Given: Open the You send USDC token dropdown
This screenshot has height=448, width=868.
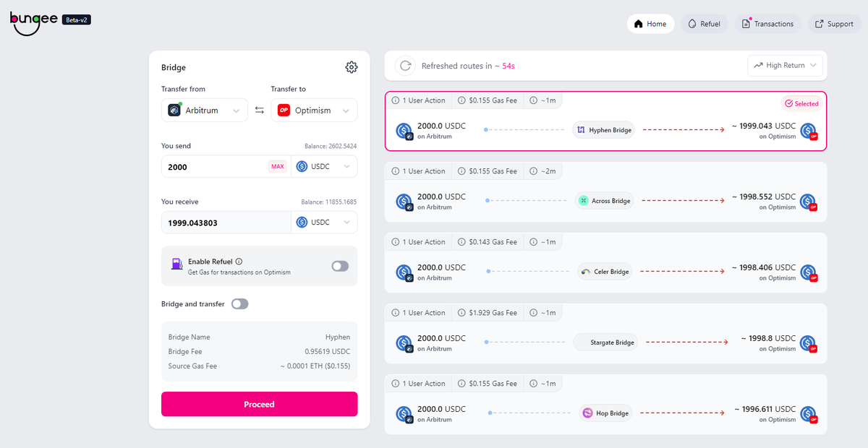Looking at the screenshot, I should point(325,166).
